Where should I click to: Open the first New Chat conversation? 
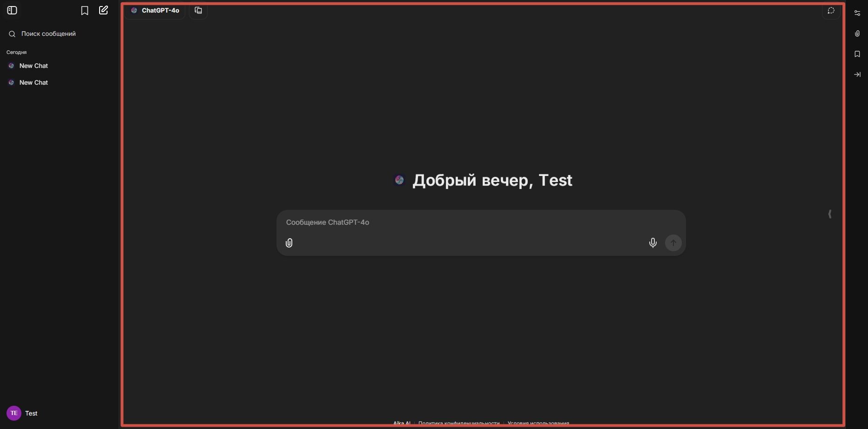coord(34,66)
